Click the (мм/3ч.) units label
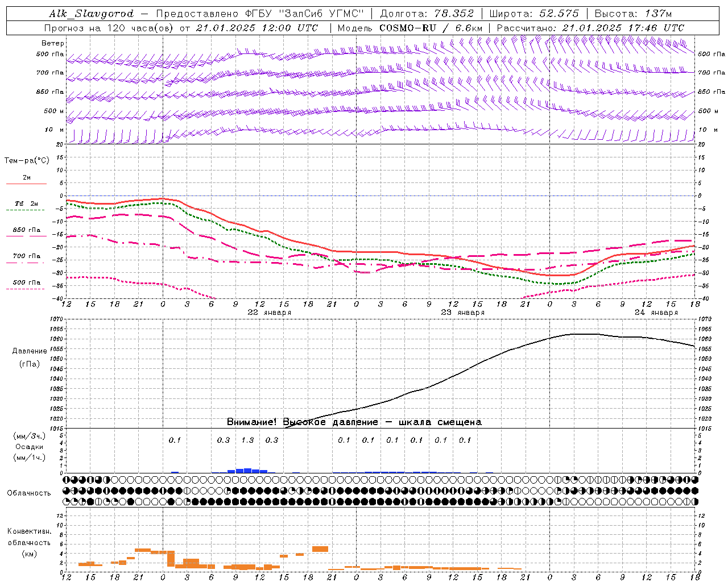This screenshot has height=582, width=728. point(30,436)
